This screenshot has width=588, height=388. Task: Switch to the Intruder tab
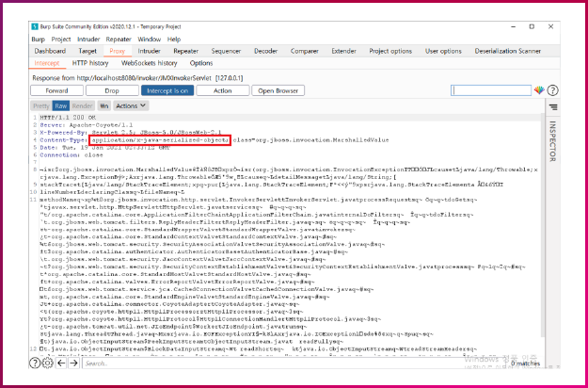pyautogui.click(x=149, y=51)
